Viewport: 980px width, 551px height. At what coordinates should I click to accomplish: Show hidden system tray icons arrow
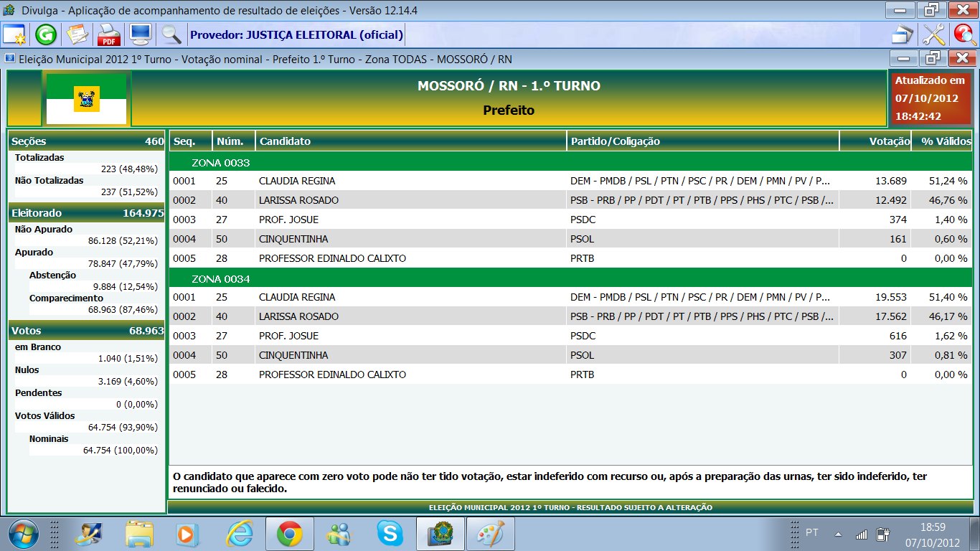pyautogui.click(x=838, y=534)
